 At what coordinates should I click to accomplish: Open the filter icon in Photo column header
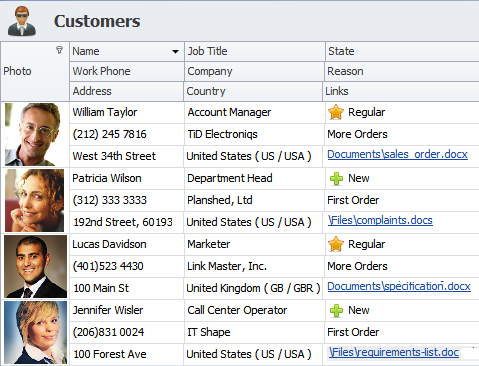coord(59,50)
